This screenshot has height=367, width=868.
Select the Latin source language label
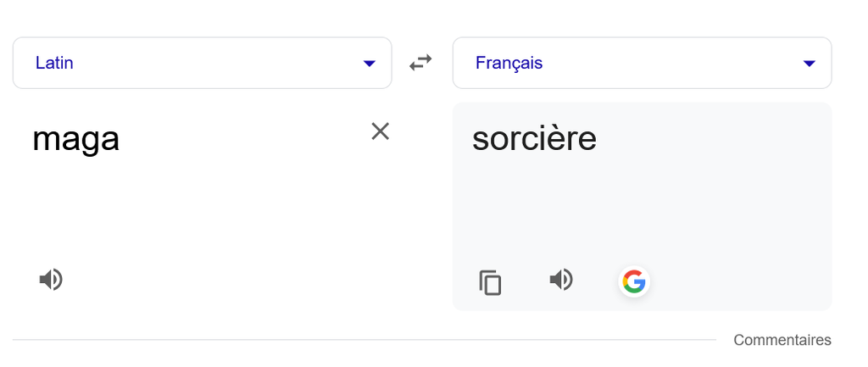pos(54,63)
